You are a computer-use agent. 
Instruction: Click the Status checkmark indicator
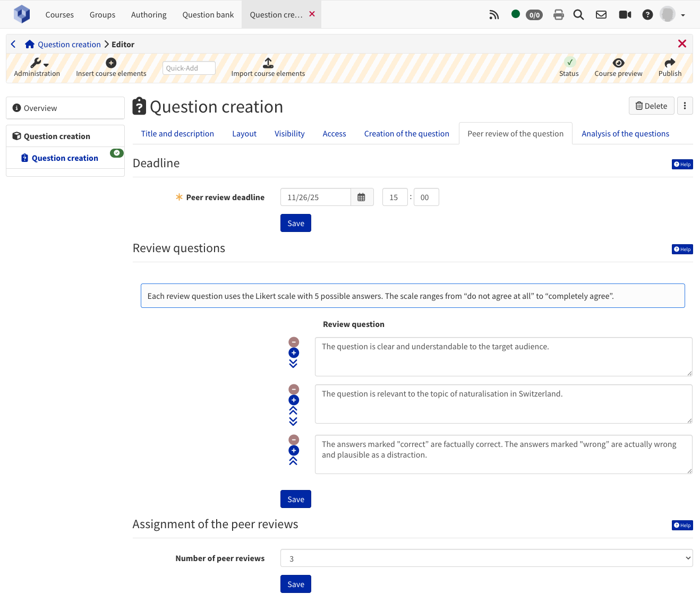[x=569, y=63]
